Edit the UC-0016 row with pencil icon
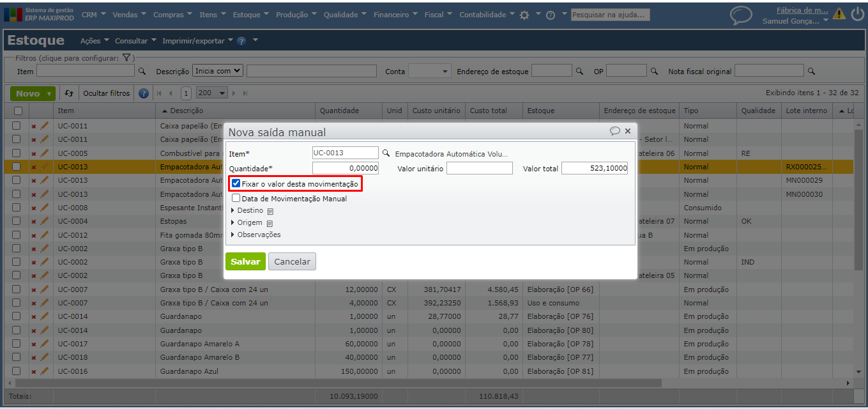 click(x=44, y=371)
